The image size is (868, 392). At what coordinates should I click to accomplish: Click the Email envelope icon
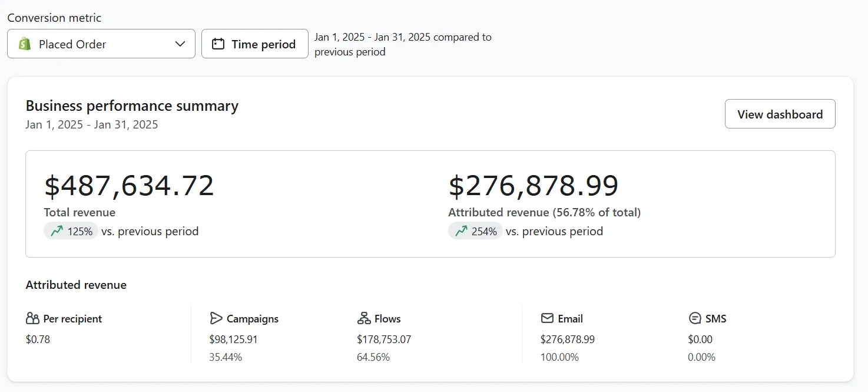(x=547, y=319)
